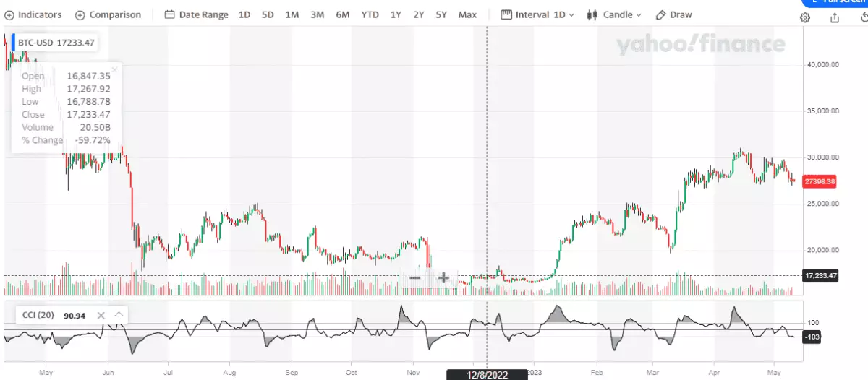868x380 pixels.
Task: Select the Max range
Action: click(467, 14)
